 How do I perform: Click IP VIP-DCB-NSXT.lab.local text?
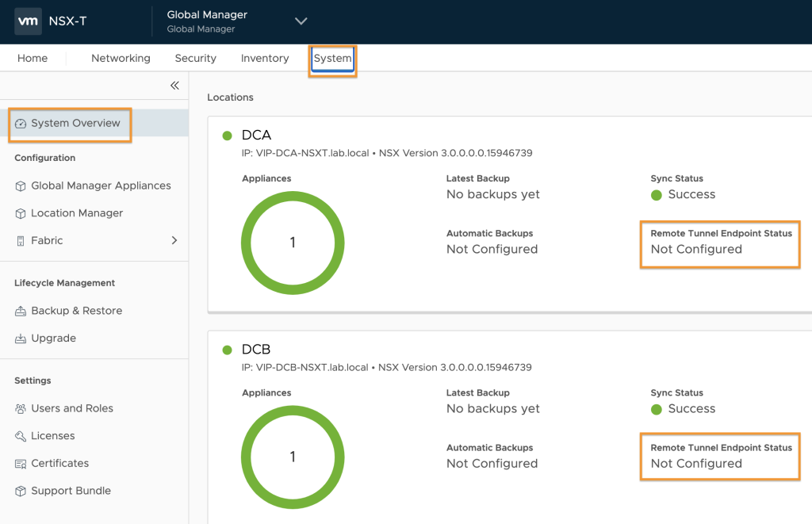[305, 368]
